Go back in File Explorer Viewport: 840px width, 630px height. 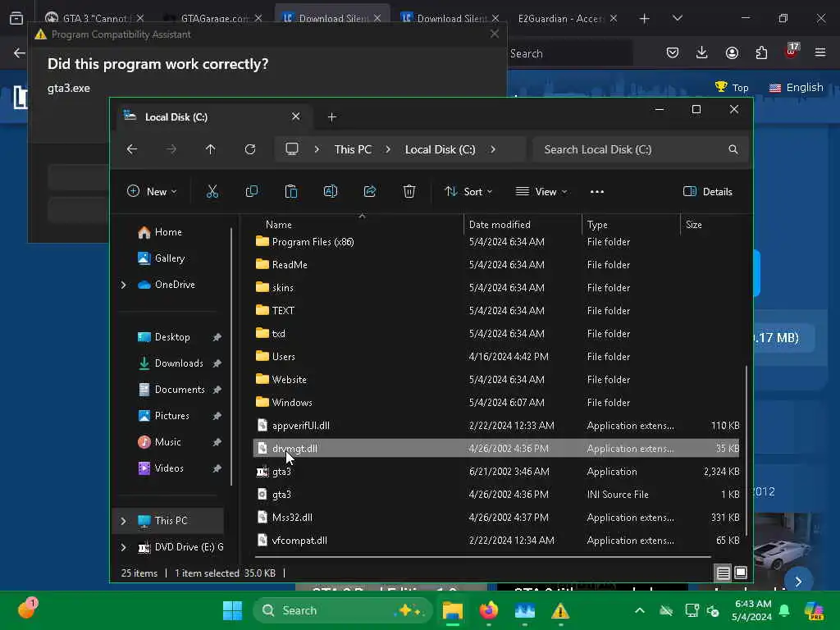132,149
